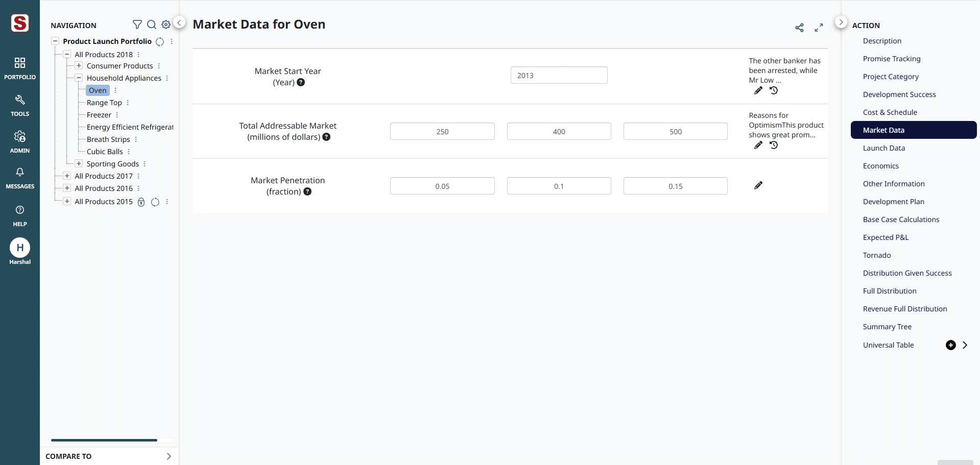This screenshot has height=465, width=980.
Task: Open navigation settings gear icon
Action: coord(166,25)
